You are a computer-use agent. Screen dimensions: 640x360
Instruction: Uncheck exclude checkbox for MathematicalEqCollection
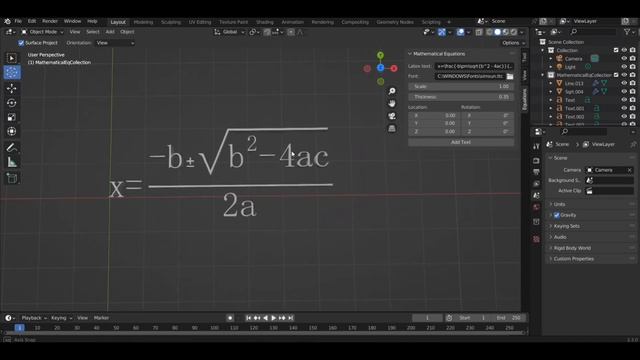point(616,75)
